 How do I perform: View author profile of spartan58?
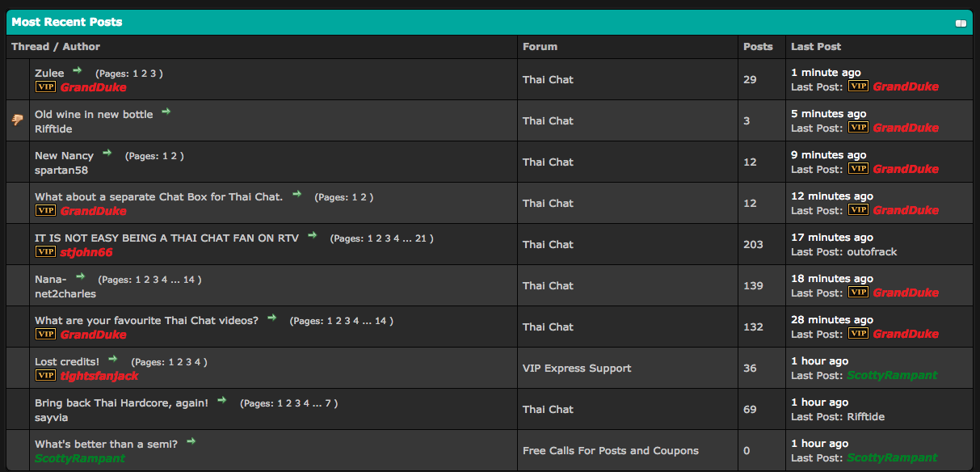tap(61, 171)
